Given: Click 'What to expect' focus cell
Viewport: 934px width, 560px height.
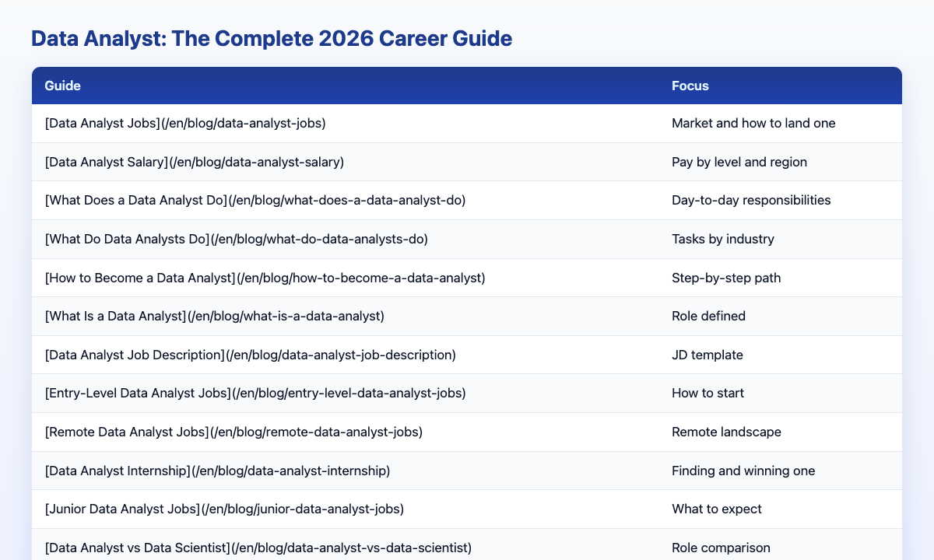Looking at the screenshot, I should pyautogui.click(x=780, y=509).
